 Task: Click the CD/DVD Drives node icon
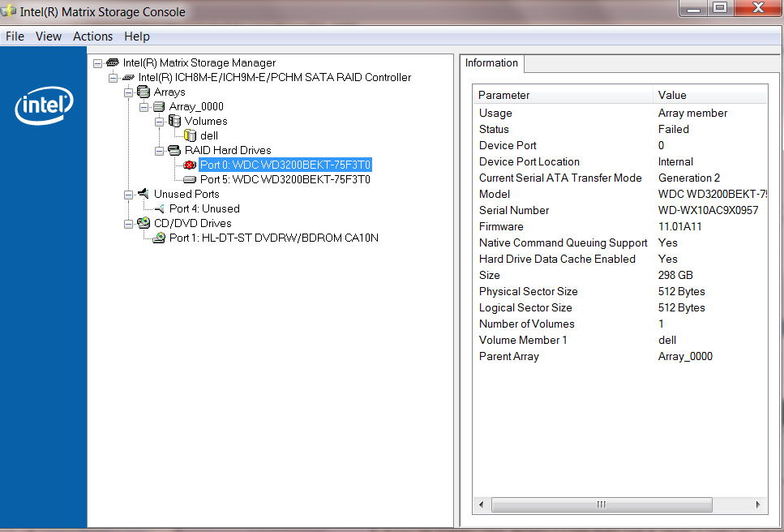click(144, 222)
